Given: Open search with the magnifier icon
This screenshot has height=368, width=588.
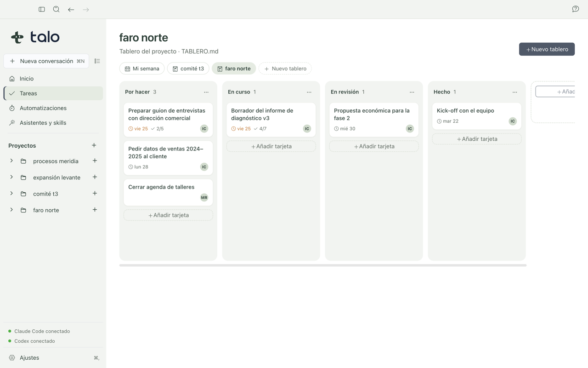Looking at the screenshot, I should (57, 9).
